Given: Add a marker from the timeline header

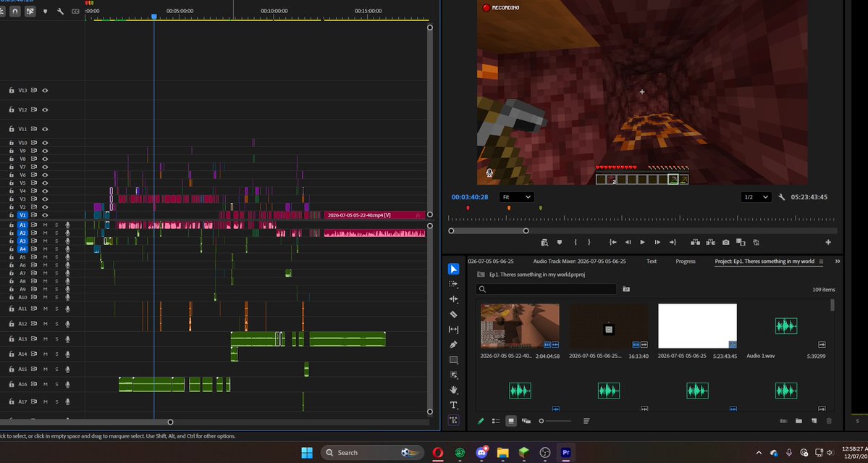Looking at the screenshot, I should pyautogui.click(x=46, y=11).
